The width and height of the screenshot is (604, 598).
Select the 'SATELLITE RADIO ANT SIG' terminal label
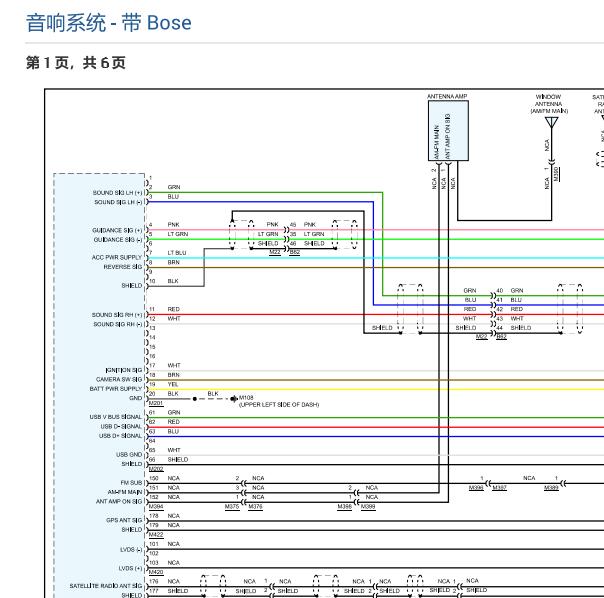point(106,586)
